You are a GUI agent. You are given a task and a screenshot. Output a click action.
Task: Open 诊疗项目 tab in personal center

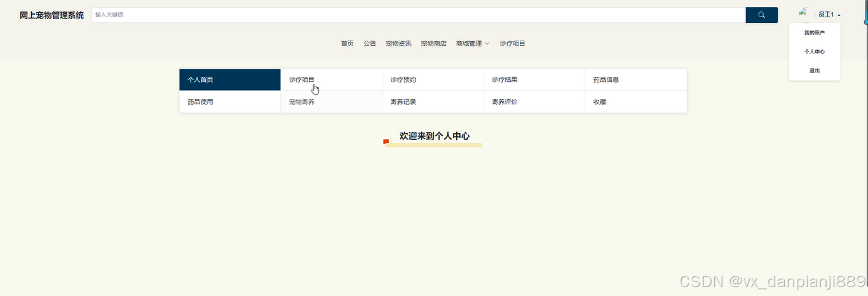click(332, 80)
